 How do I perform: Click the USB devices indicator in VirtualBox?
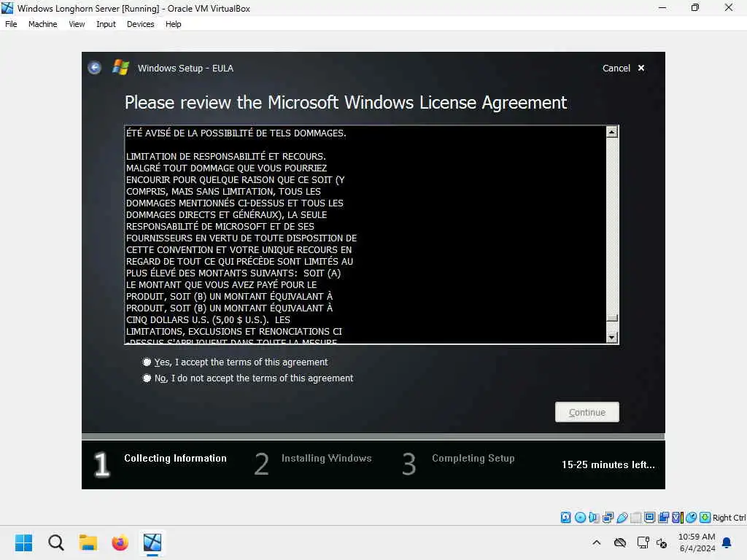point(622,517)
